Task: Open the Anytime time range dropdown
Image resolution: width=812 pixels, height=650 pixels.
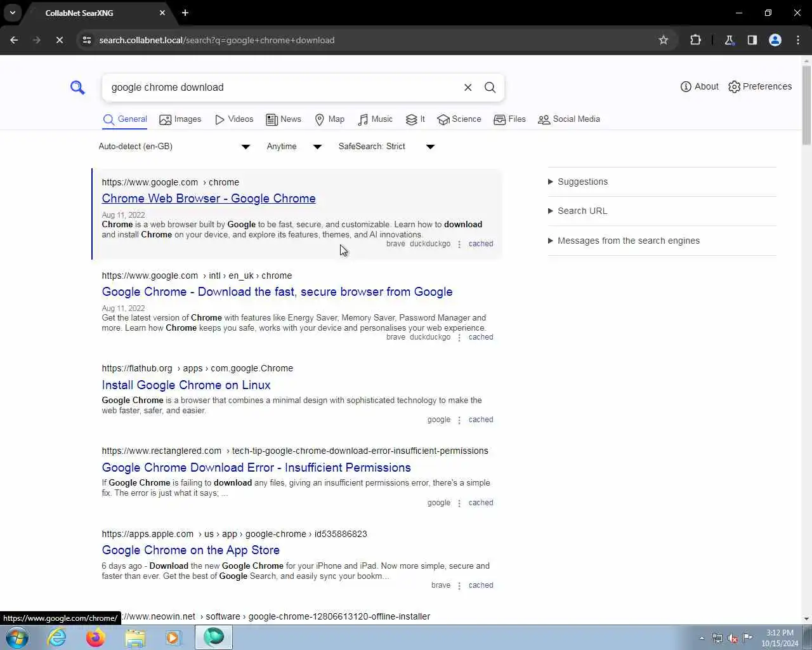Action: (x=294, y=147)
